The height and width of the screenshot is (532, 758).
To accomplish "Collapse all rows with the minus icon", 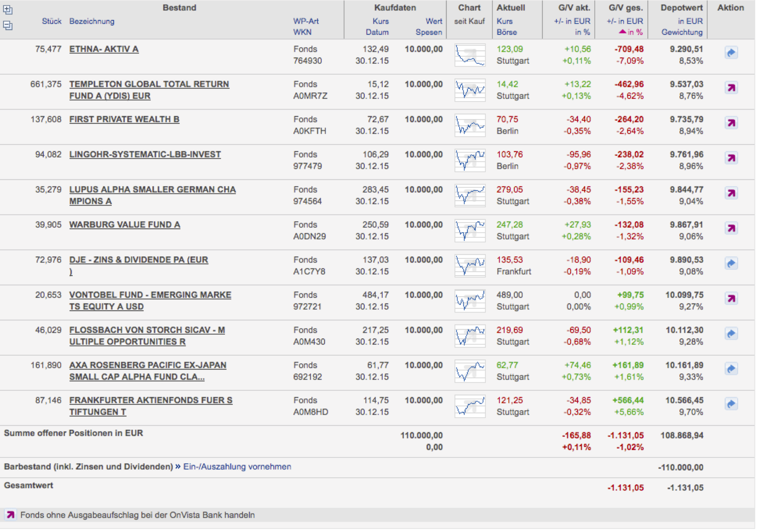I will point(8,25).
